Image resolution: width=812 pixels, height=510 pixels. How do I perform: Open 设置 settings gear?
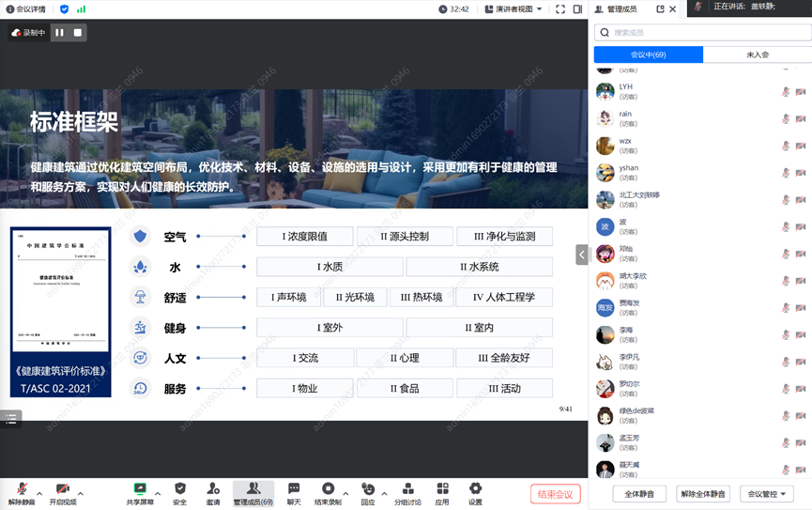(475, 489)
